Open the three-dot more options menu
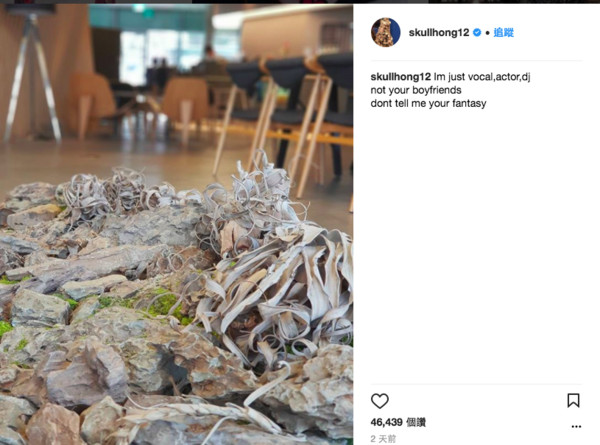The width and height of the screenshot is (600, 445). pos(576,426)
